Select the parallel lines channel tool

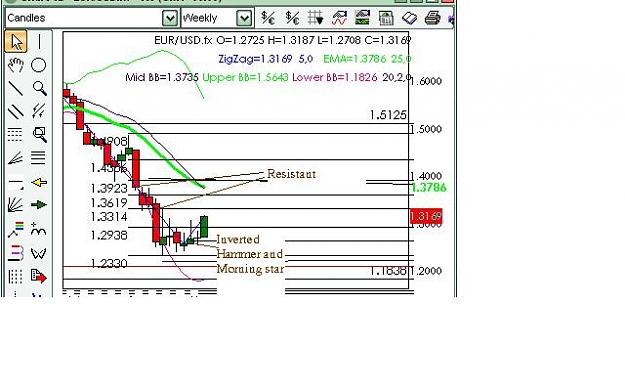click(16, 111)
